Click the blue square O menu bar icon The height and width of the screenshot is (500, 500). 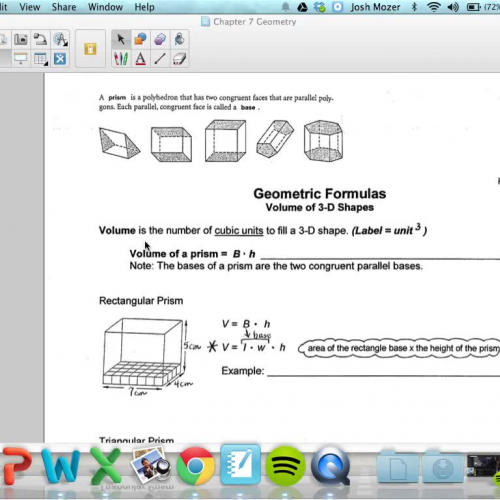click(x=338, y=7)
